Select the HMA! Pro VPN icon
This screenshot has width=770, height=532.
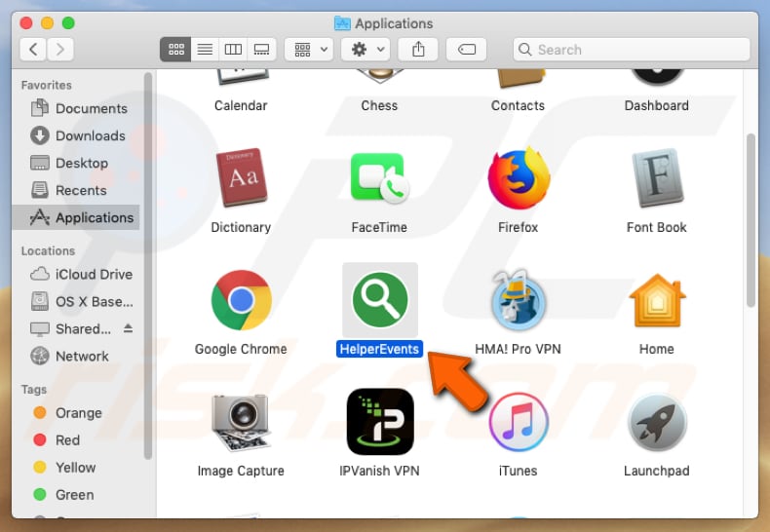(519, 300)
